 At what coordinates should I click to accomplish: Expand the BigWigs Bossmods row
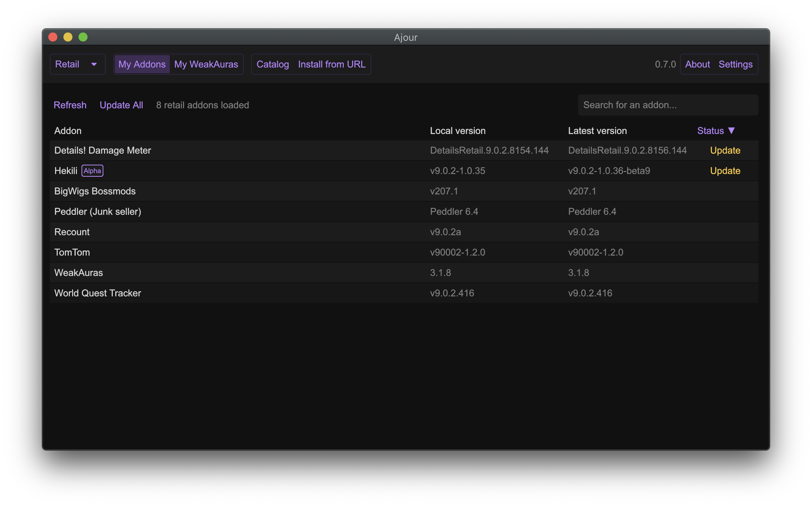tap(95, 191)
